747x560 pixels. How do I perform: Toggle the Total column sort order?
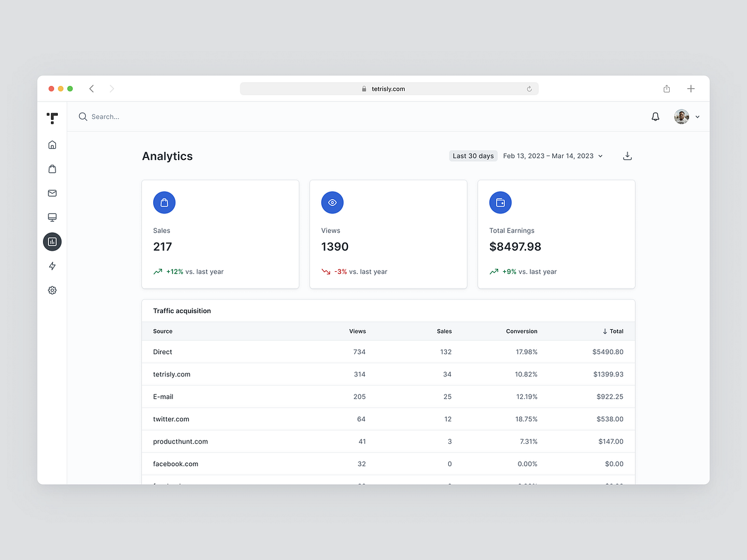coord(613,331)
